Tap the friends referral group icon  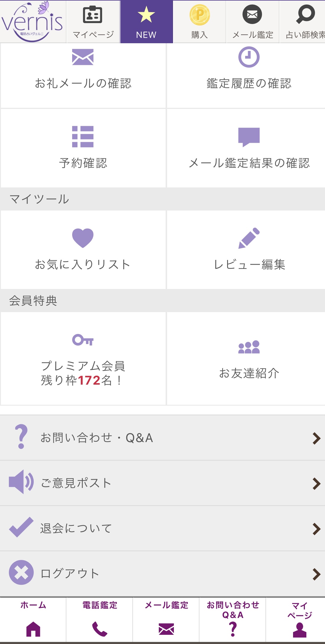coord(249,347)
